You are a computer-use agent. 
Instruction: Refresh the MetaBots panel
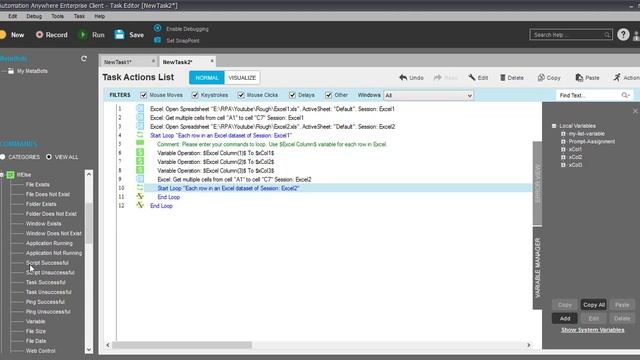84,59
